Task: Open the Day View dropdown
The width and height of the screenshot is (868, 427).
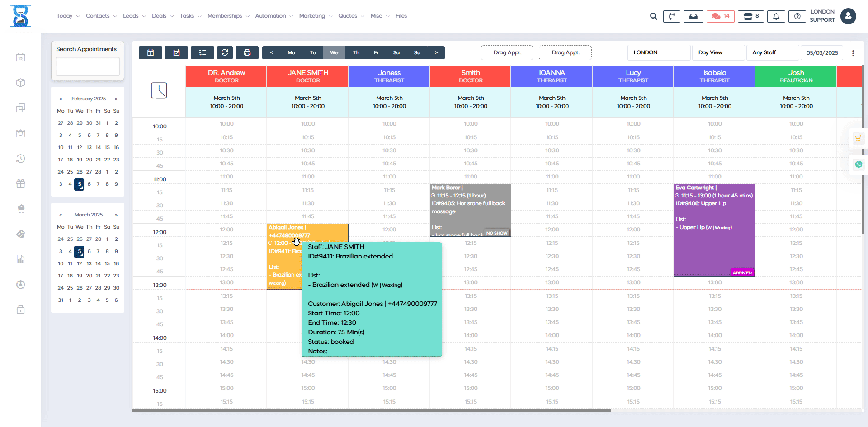Action: point(718,52)
